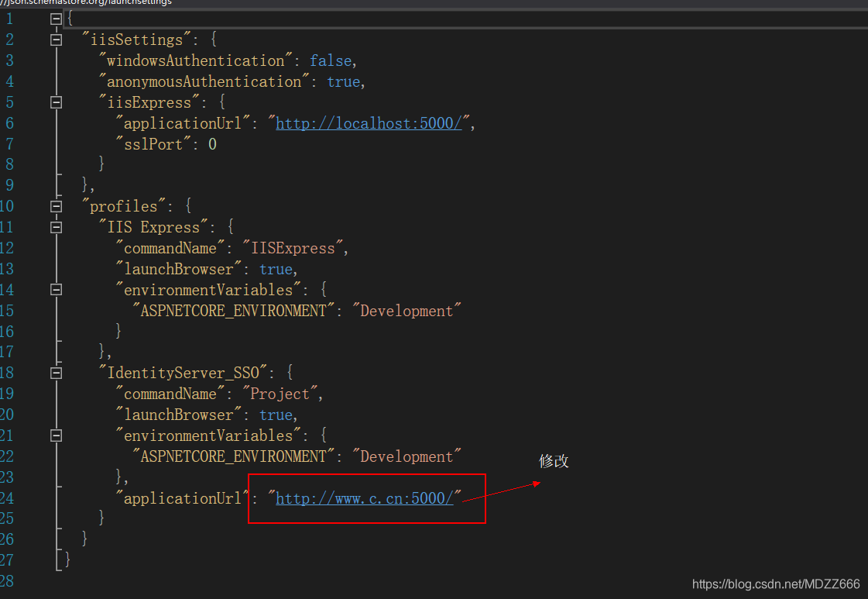Screen dimensions: 868x599
Task: Click ASPNETCORE_ENVIRONMENT key on line 22
Action: point(233,456)
